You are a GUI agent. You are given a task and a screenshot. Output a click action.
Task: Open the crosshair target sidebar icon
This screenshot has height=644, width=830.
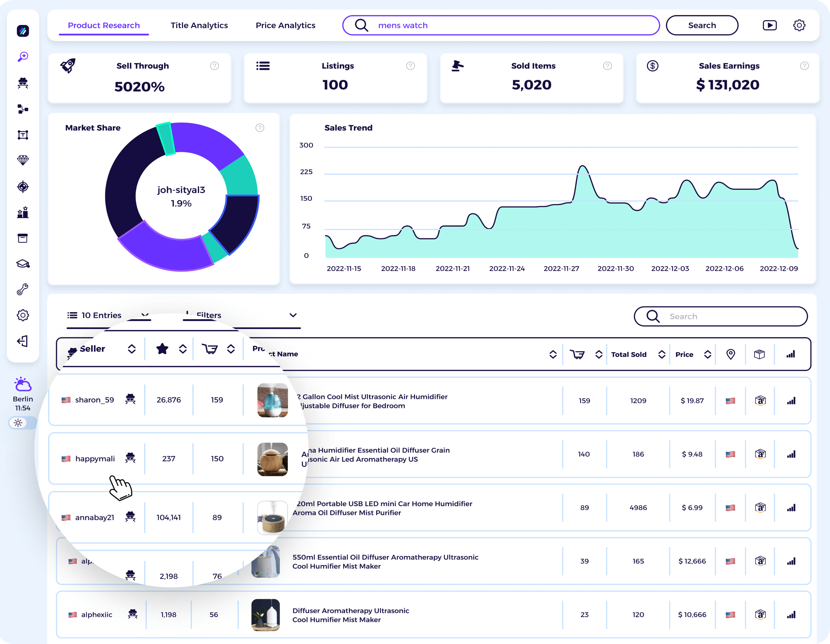pos(23,187)
